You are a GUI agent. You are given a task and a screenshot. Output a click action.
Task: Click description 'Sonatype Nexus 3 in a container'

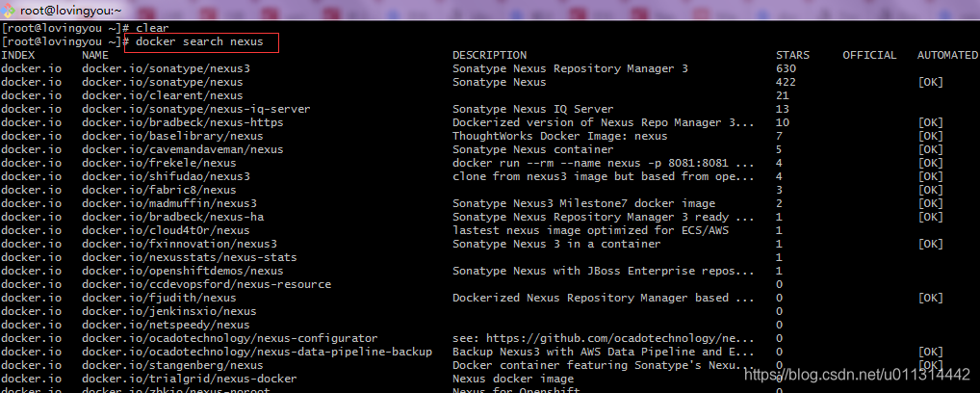(556, 244)
